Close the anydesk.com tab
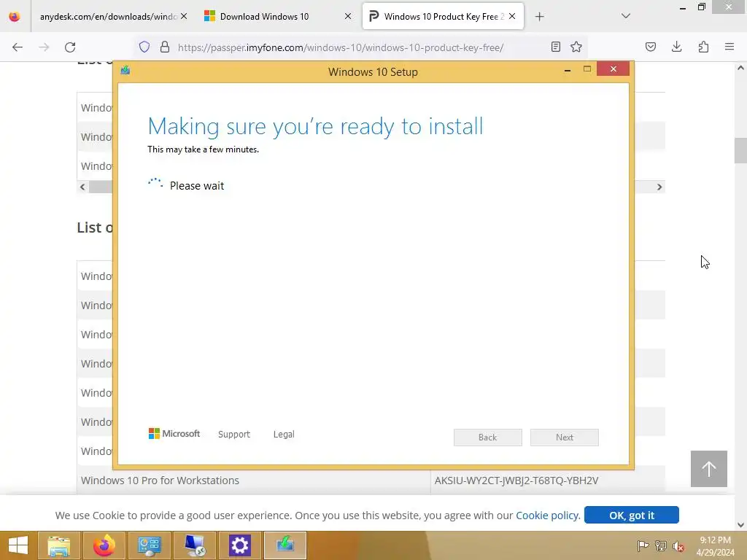Image resolution: width=747 pixels, height=560 pixels. point(184,16)
